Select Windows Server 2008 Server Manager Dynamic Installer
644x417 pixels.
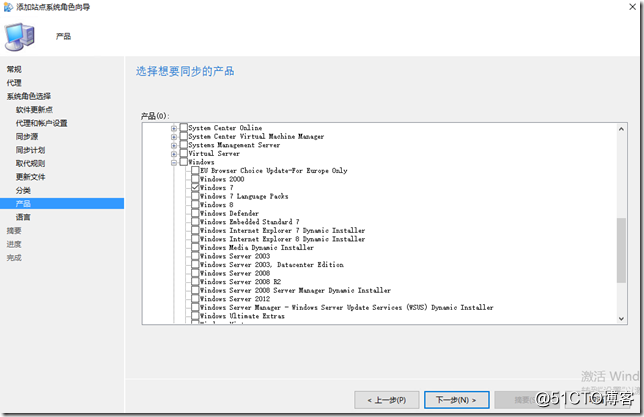tap(295, 290)
